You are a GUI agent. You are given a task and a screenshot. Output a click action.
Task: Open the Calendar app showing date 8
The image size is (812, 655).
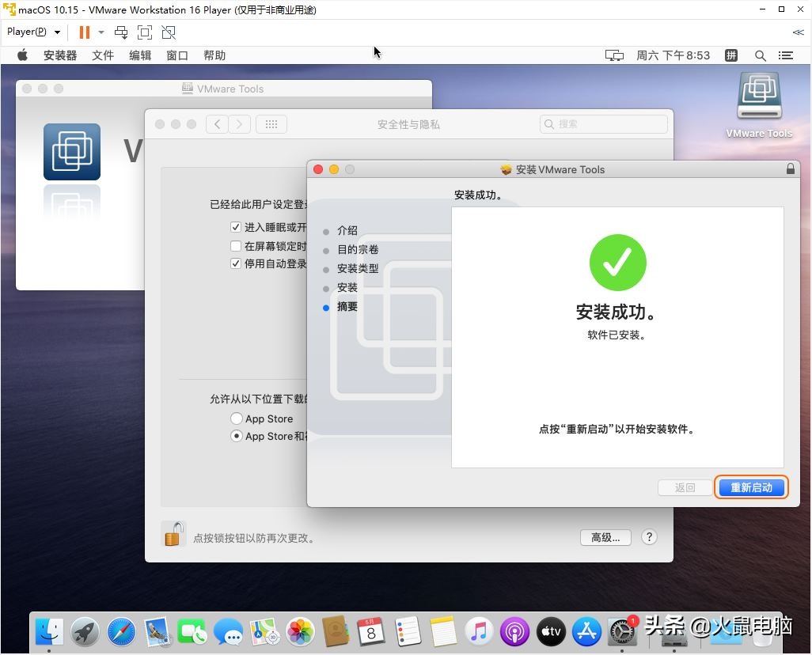point(371,631)
